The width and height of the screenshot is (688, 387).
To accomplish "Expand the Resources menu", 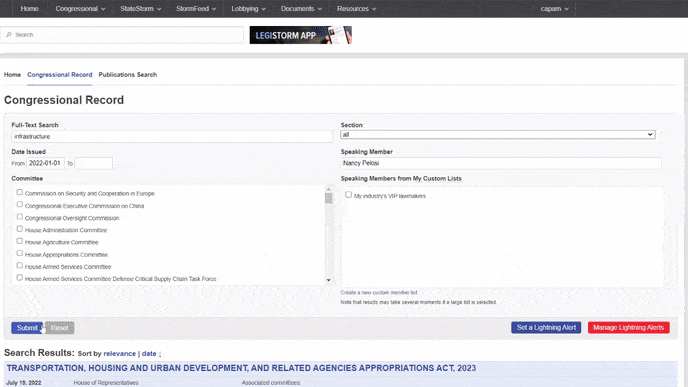I will (x=356, y=8).
